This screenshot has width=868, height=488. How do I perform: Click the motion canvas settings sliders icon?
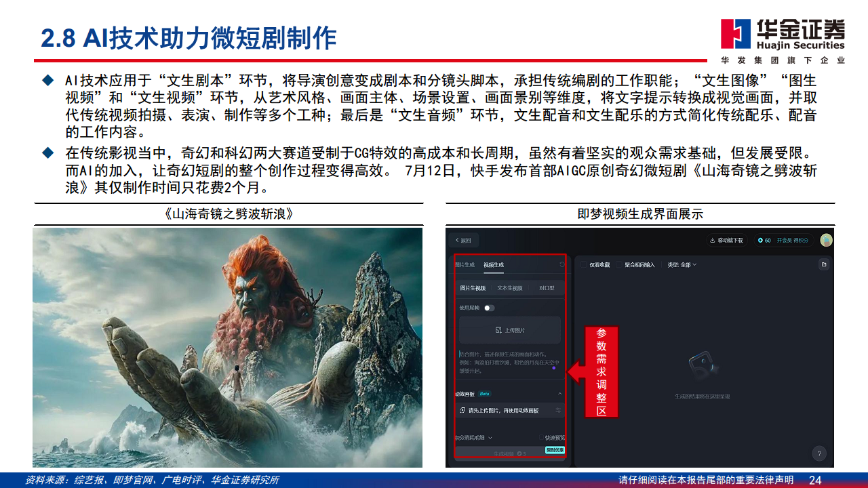[x=558, y=411]
